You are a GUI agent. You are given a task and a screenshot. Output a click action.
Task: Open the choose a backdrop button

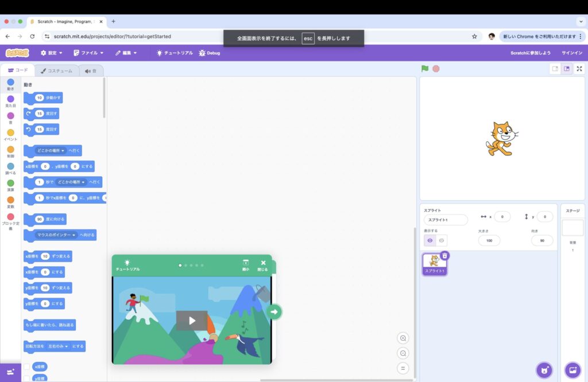(x=572, y=371)
